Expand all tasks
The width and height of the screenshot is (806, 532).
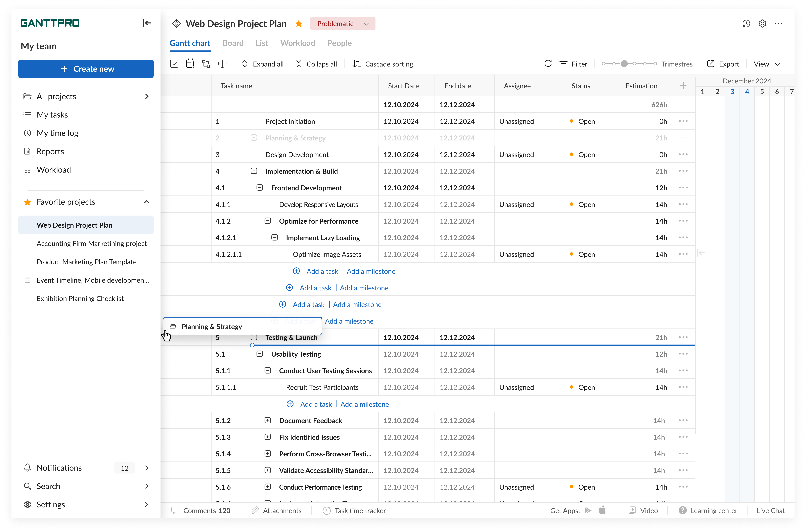click(x=263, y=64)
